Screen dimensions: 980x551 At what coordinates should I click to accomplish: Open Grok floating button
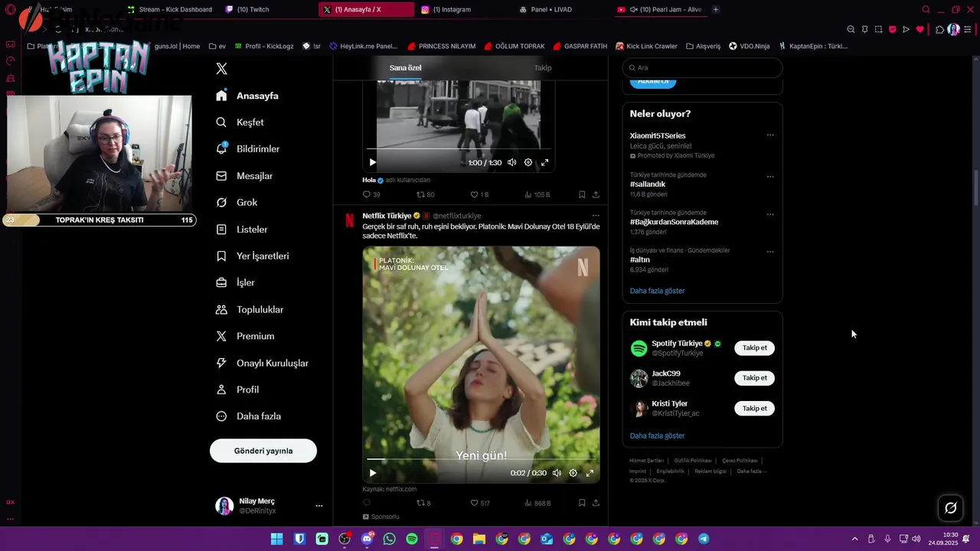click(x=951, y=507)
